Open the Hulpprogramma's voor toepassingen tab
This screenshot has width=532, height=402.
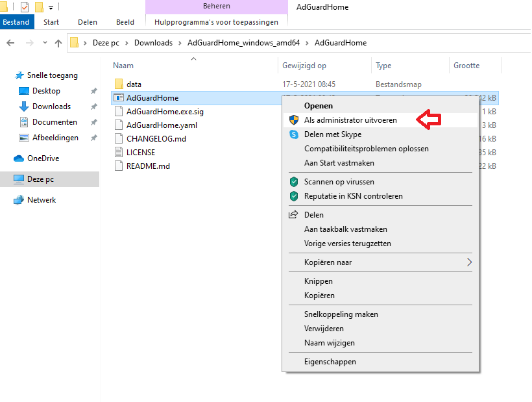point(217,22)
